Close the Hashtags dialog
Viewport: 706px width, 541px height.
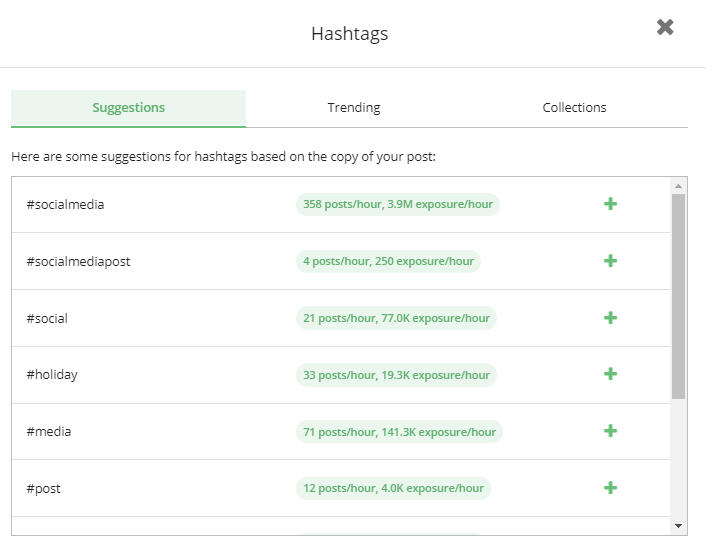(665, 28)
